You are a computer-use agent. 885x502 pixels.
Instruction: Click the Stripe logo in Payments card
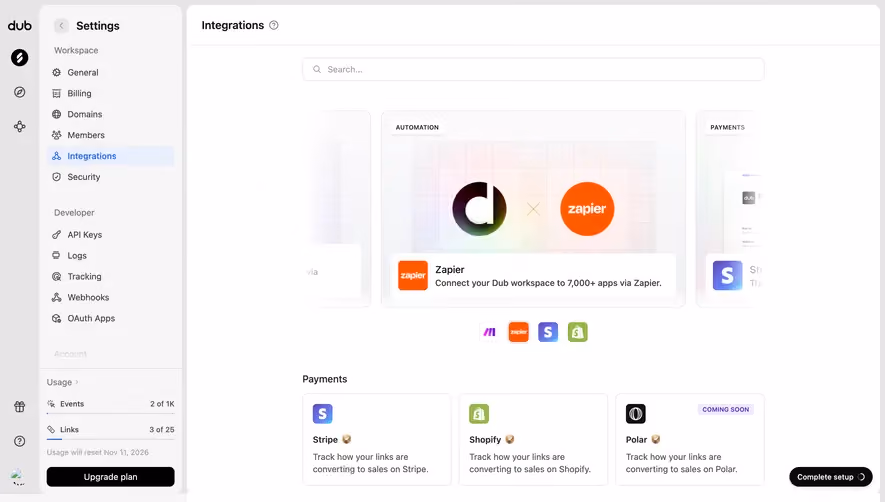pyautogui.click(x=323, y=414)
